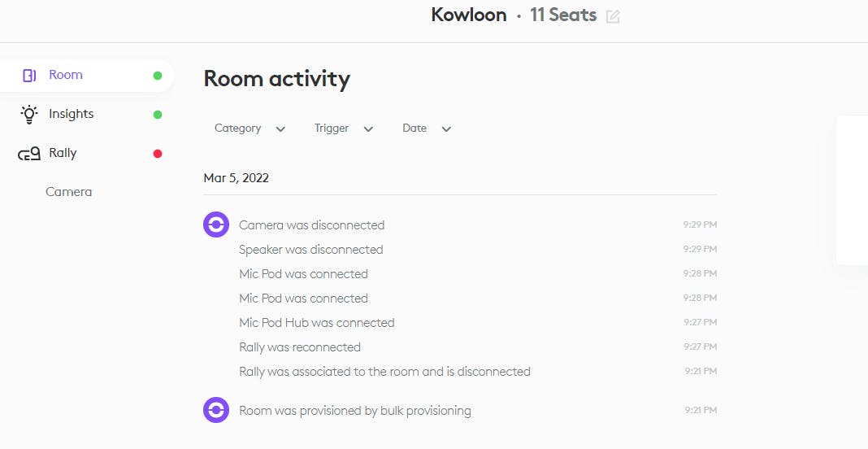The image size is (868, 449).
Task: Switch to the Insights section
Action: (x=72, y=114)
